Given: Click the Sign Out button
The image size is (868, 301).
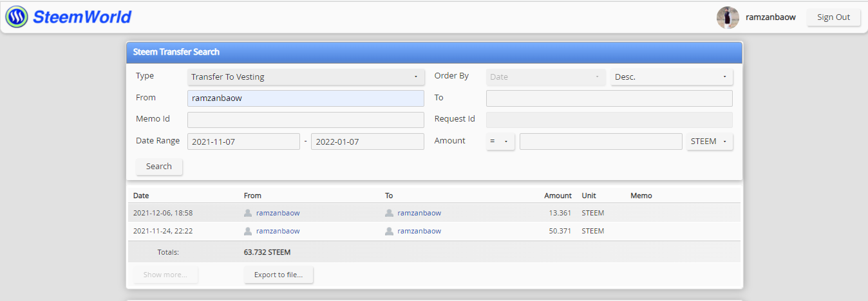Looking at the screenshot, I should pos(833,17).
